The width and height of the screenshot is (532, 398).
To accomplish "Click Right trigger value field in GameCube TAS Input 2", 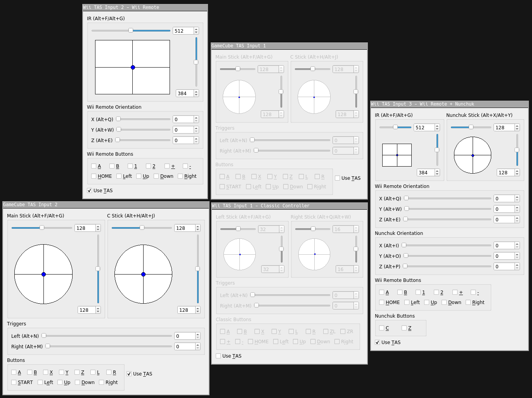I will [187, 346].
